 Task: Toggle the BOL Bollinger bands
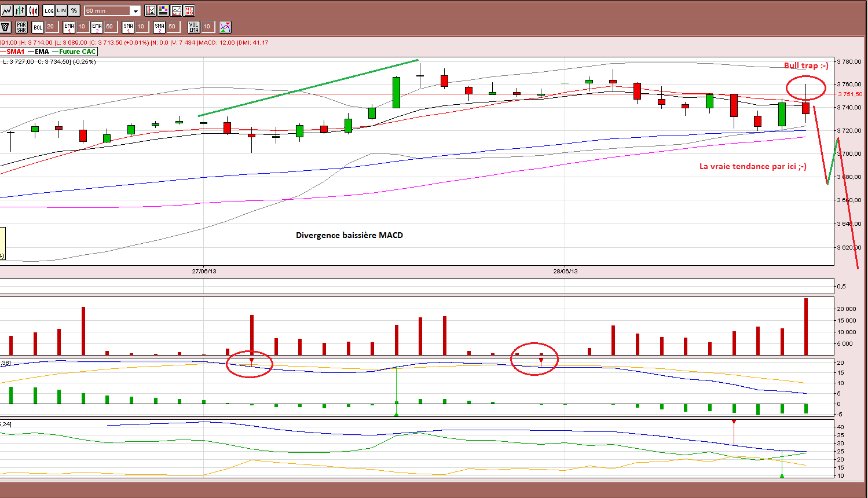point(38,27)
